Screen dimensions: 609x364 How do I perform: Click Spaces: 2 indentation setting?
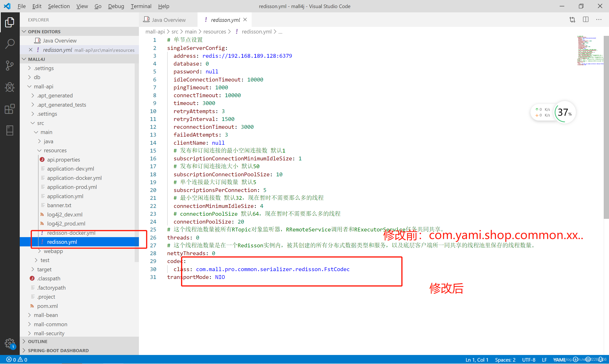505,359
